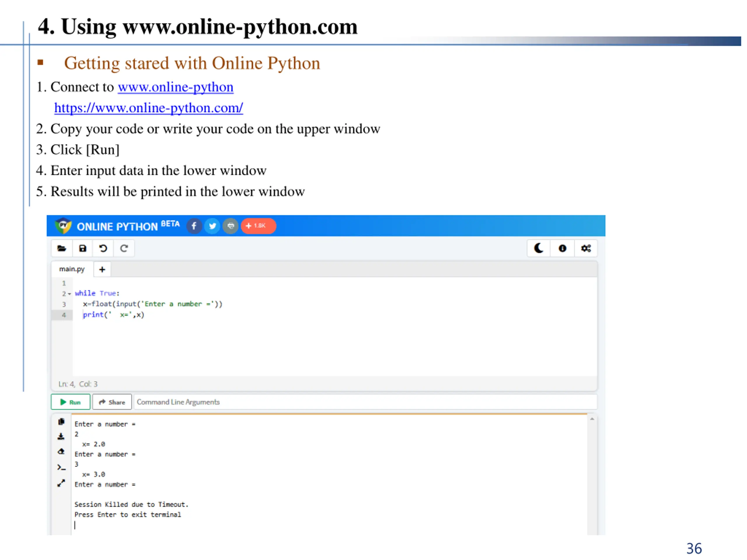
Task: Click the red plus 1.8K share counter
Action: [258, 226]
